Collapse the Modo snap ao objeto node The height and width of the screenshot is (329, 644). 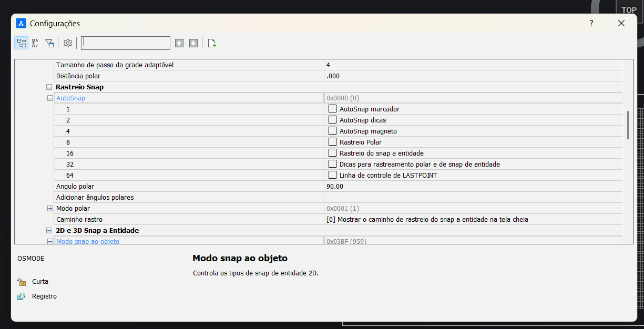50,241
